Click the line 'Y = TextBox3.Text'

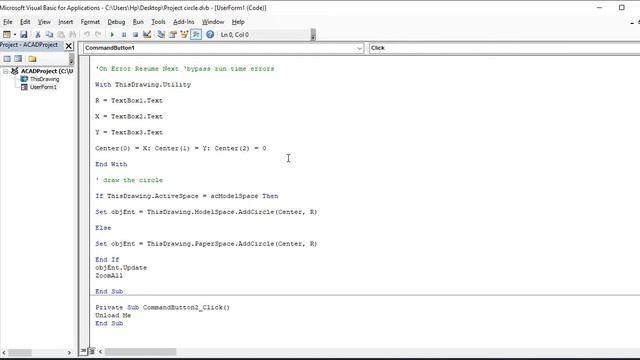click(129, 132)
